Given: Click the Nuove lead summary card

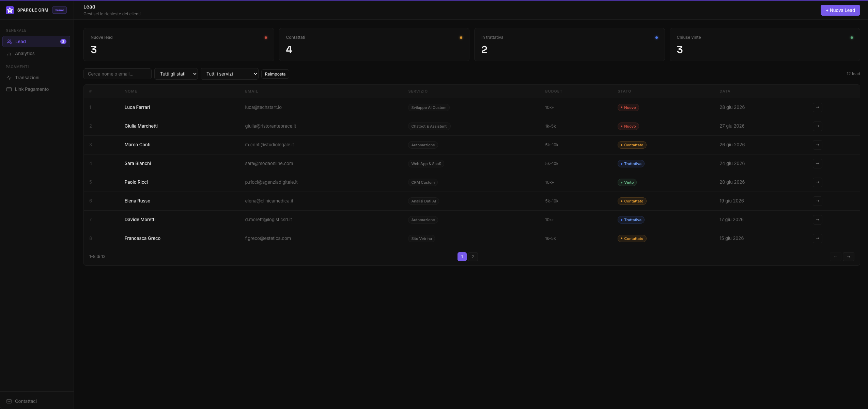Looking at the screenshot, I should [179, 45].
